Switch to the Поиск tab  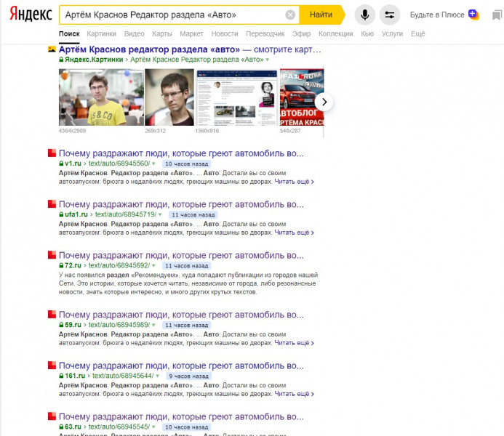pyautogui.click(x=69, y=33)
